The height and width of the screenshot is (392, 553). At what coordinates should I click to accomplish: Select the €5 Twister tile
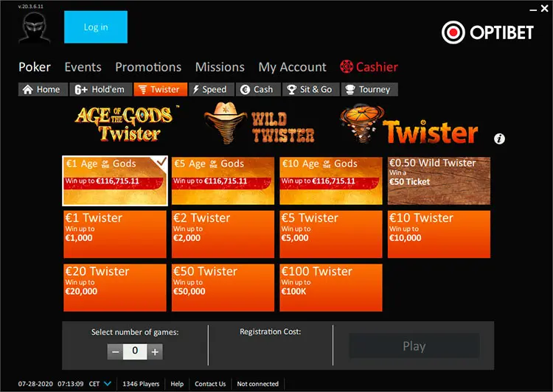[x=331, y=234]
